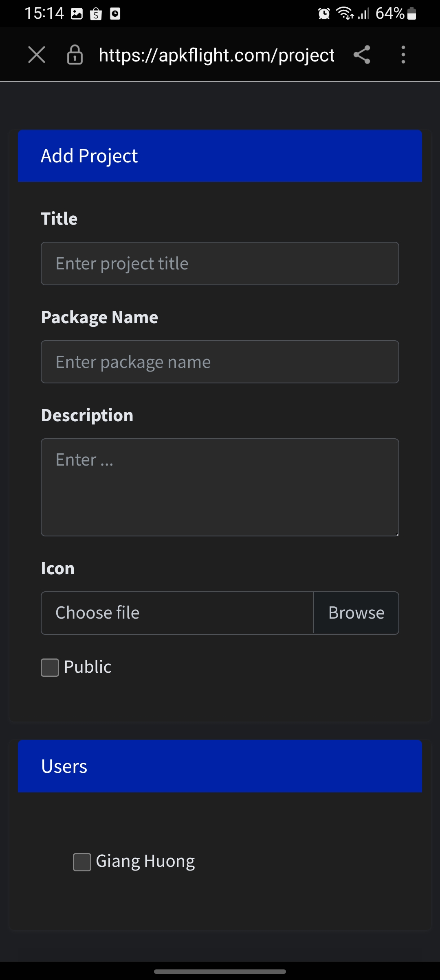Click the Choose file field
The height and width of the screenshot is (980, 440).
point(177,613)
